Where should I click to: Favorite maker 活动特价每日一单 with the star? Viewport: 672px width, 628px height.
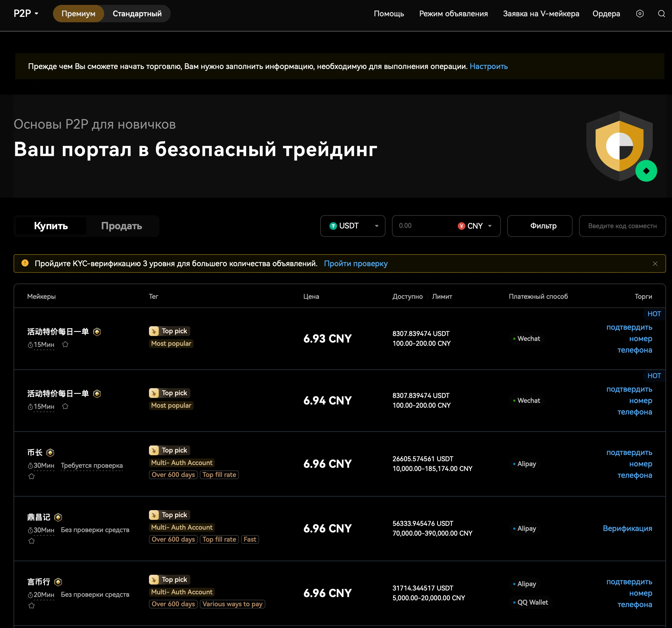[65, 344]
